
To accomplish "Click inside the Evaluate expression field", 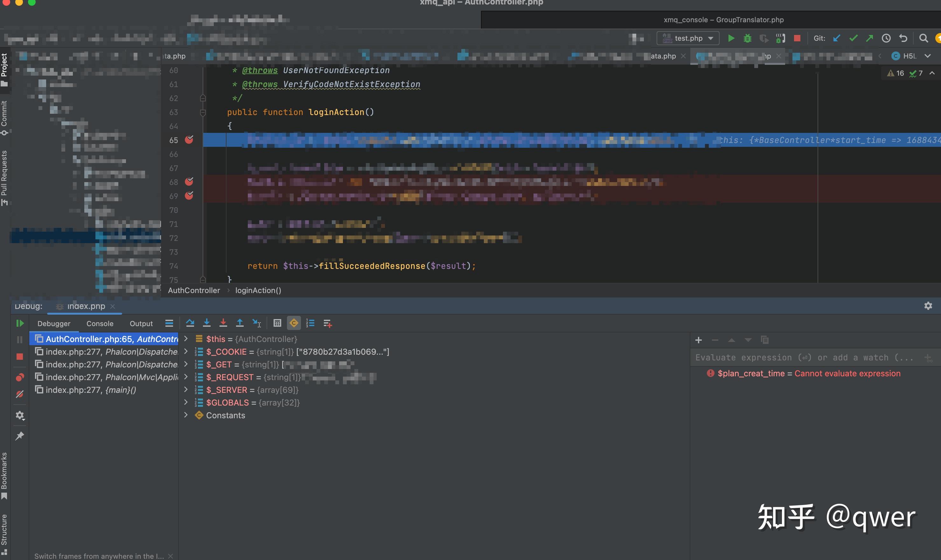I will [793, 357].
